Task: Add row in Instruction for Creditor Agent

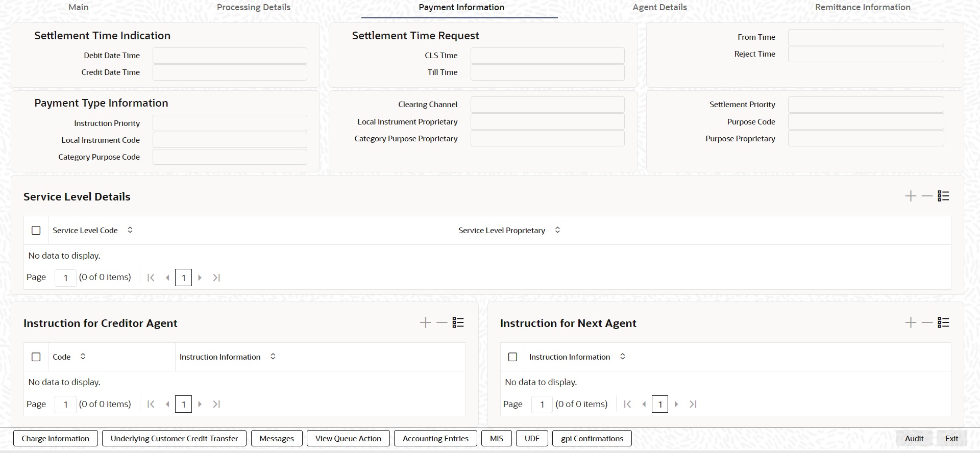Action: pos(425,322)
